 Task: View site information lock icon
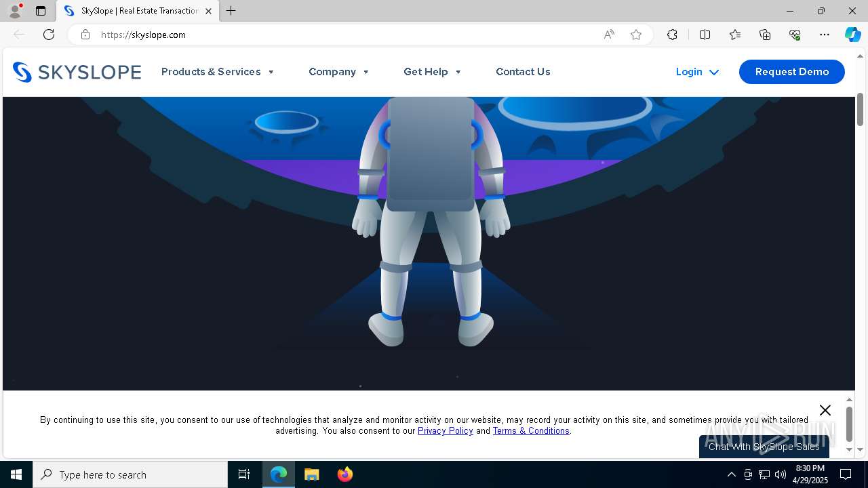(85, 35)
